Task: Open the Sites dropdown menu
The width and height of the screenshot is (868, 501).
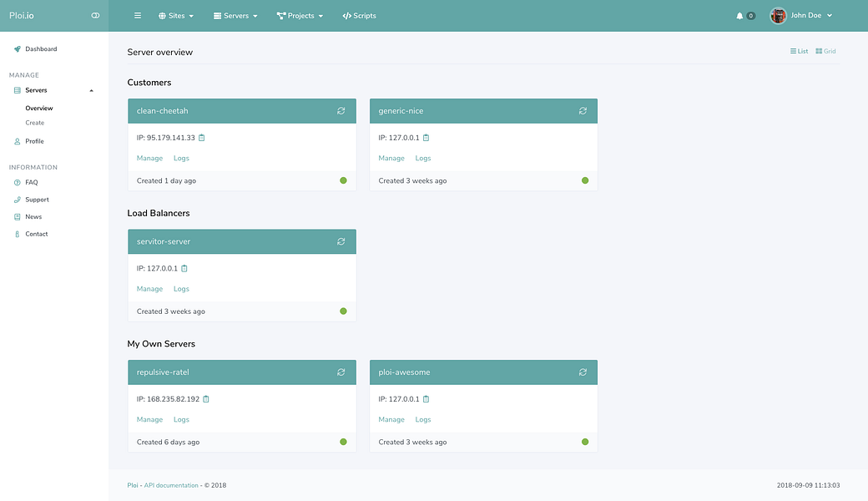Action: pos(175,15)
